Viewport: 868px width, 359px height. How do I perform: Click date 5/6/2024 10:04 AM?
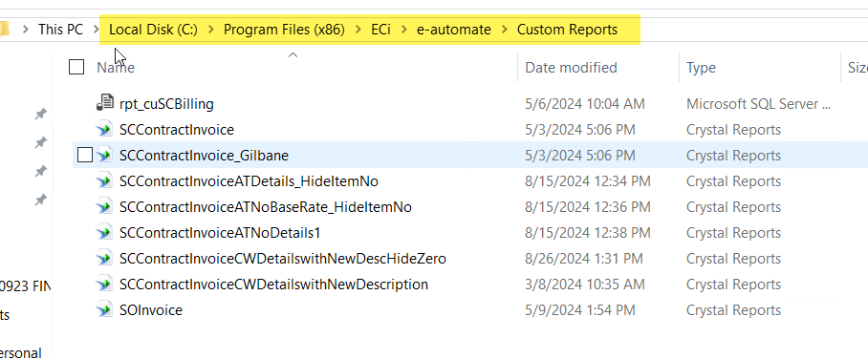(585, 104)
